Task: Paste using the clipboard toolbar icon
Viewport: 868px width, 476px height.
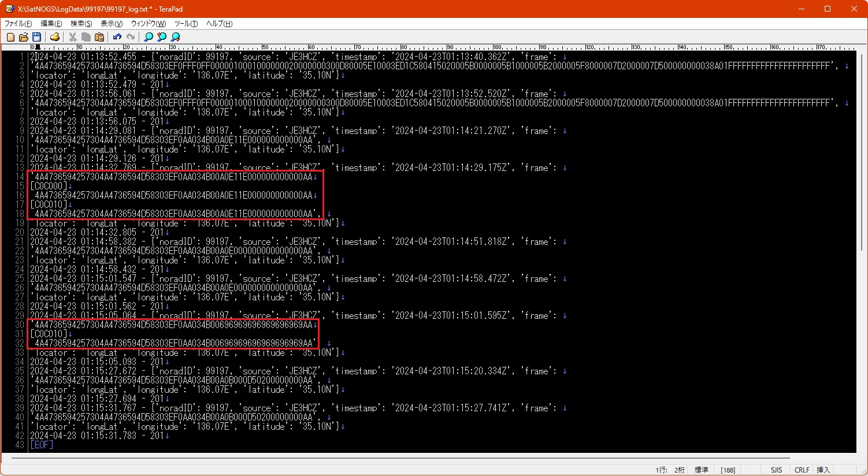Action: pos(99,37)
